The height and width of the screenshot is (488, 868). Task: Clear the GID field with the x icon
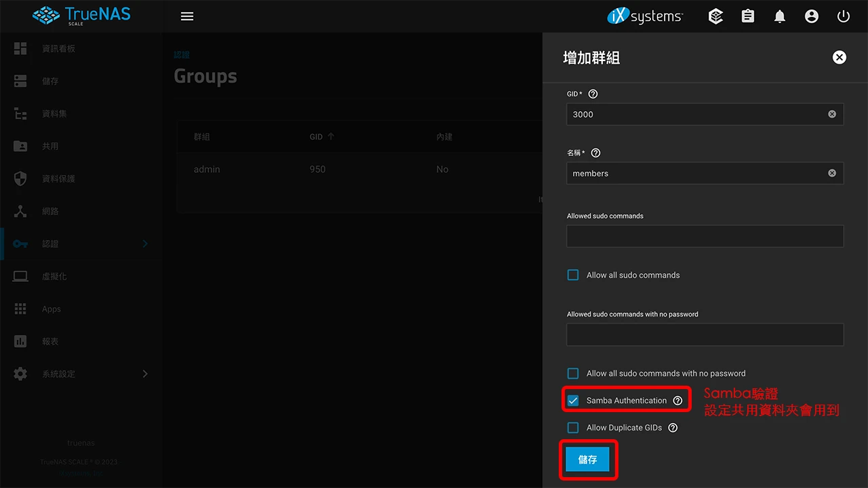click(832, 114)
